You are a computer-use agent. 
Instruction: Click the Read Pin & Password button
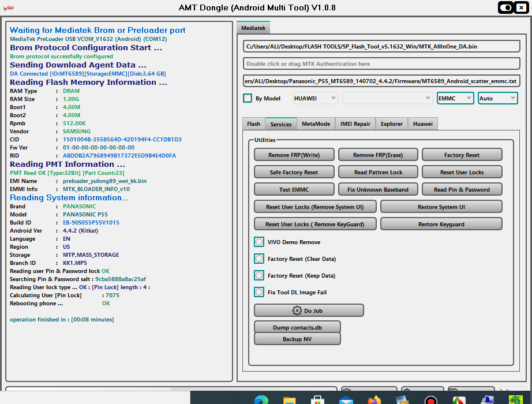462,189
